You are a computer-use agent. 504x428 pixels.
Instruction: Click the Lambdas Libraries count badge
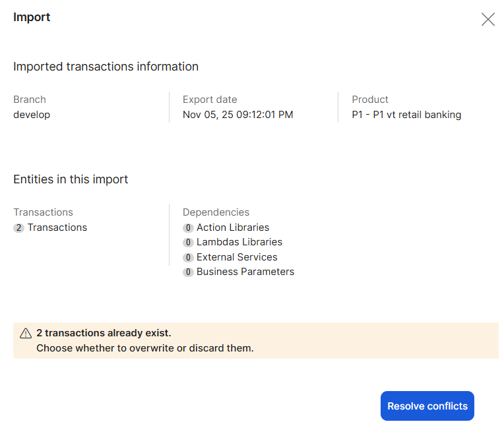(x=188, y=243)
